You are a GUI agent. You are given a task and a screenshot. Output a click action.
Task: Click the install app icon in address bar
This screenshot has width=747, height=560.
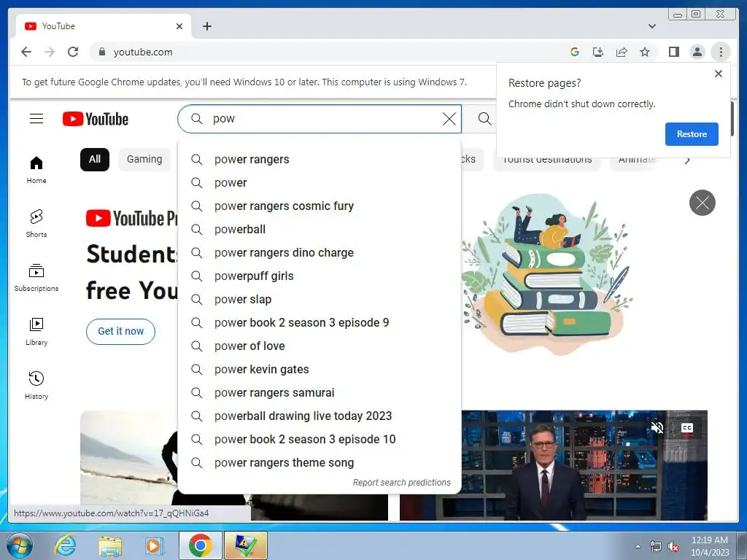click(598, 52)
